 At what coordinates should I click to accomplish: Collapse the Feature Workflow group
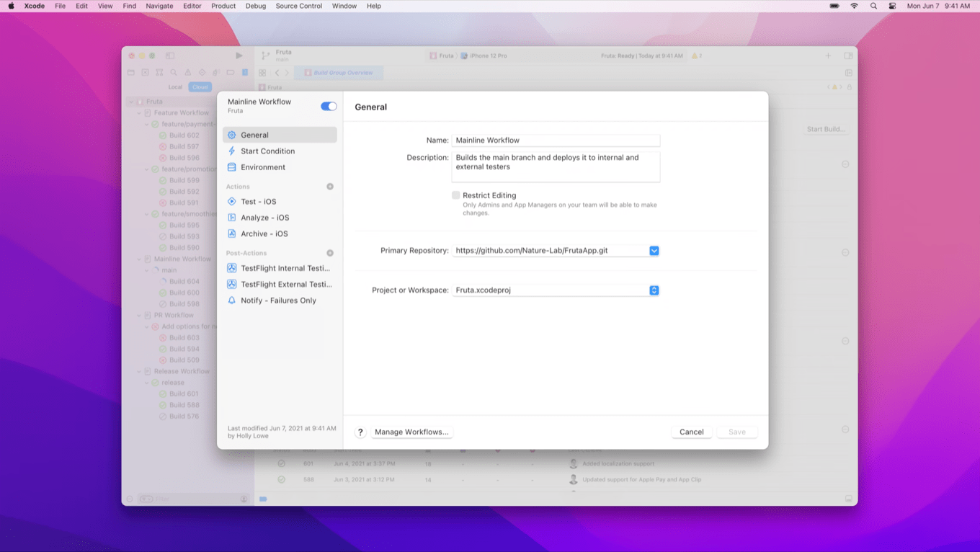click(x=139, y=113)
